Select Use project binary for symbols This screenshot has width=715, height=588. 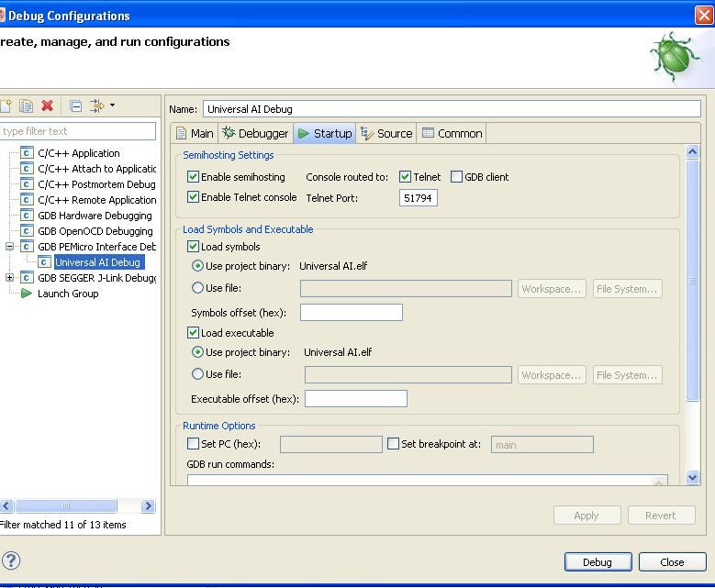[x=197, y=266]
